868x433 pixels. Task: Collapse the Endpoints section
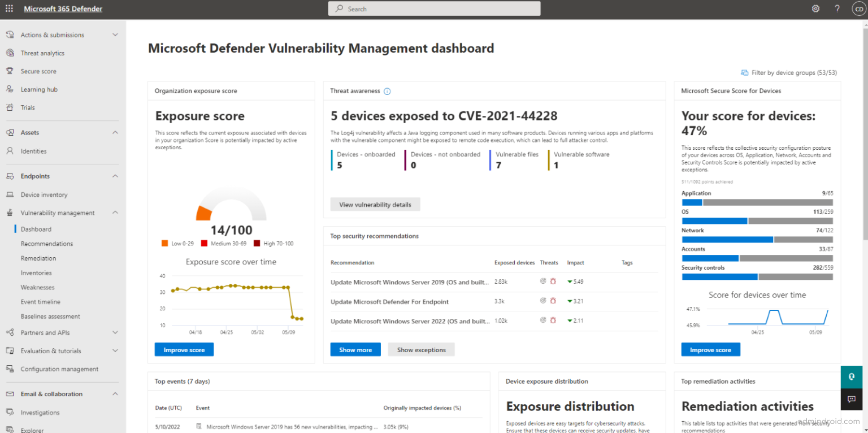click(115, 176)
